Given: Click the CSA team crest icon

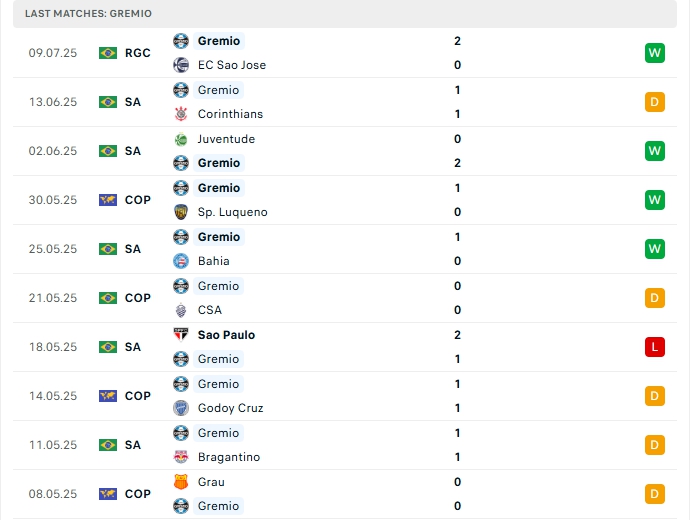Looking at the screenshot, I should [x=181, y=310].
